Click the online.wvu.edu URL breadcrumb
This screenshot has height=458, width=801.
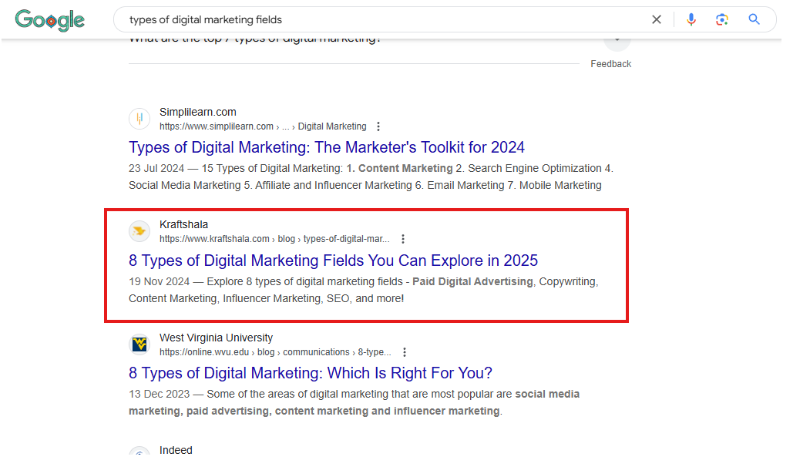click(275, 352)
